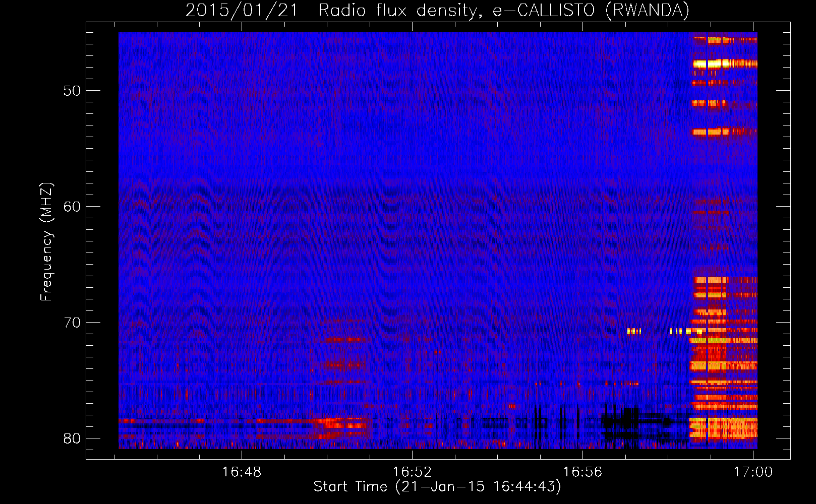This screenshot has height=504, width=816.
Task: Click the date "2015/01/21" in the title
Action: coord(242,10)
